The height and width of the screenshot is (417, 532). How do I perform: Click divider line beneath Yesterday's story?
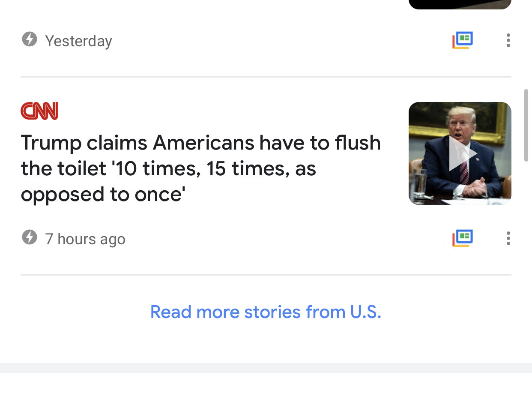click(266, 77)
